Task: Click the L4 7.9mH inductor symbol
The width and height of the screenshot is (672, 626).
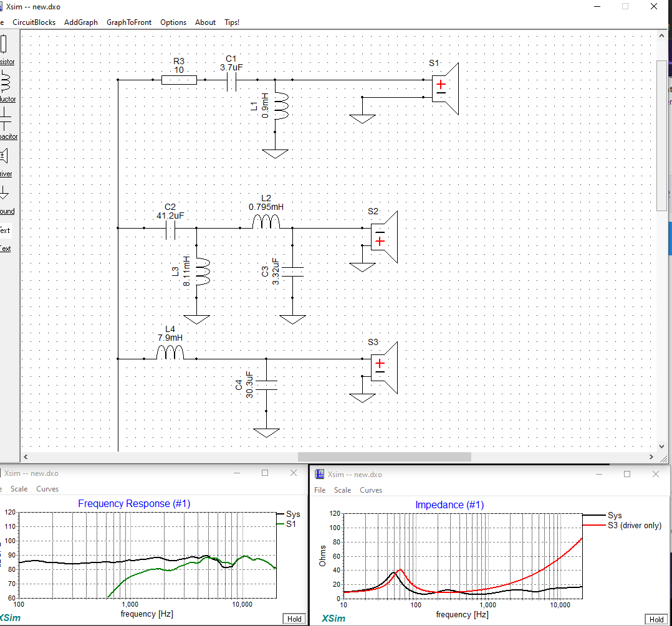Action: (x=170, y=353)
